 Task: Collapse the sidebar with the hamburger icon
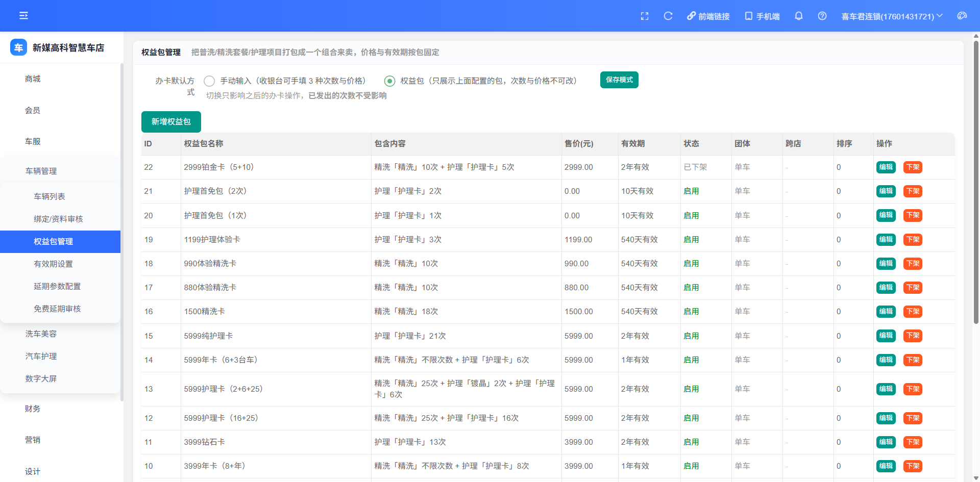tap(23, 16)
